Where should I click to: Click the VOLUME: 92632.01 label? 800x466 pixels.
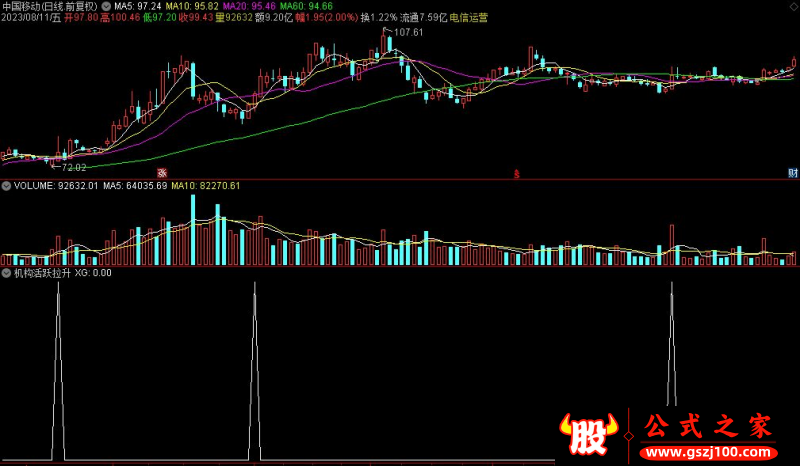tap(56, 186)
